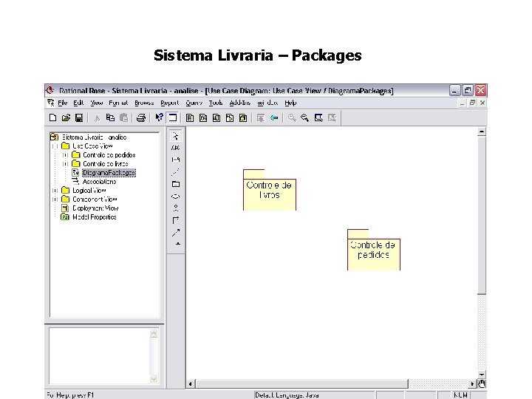
Task: Click the Zoom In magnifier icon
Action: coord(292,117)
